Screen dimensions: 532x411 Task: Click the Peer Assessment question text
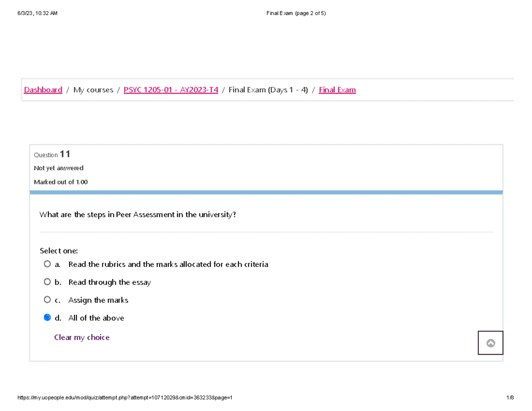pyautogui.click(x=137, y=215)
